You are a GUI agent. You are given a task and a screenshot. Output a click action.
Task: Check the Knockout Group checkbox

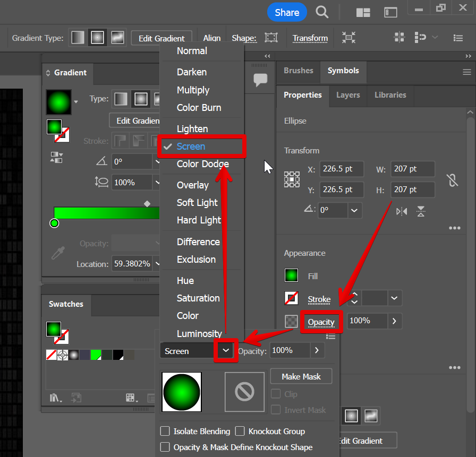pyautogui.click(x=240, y=431)
